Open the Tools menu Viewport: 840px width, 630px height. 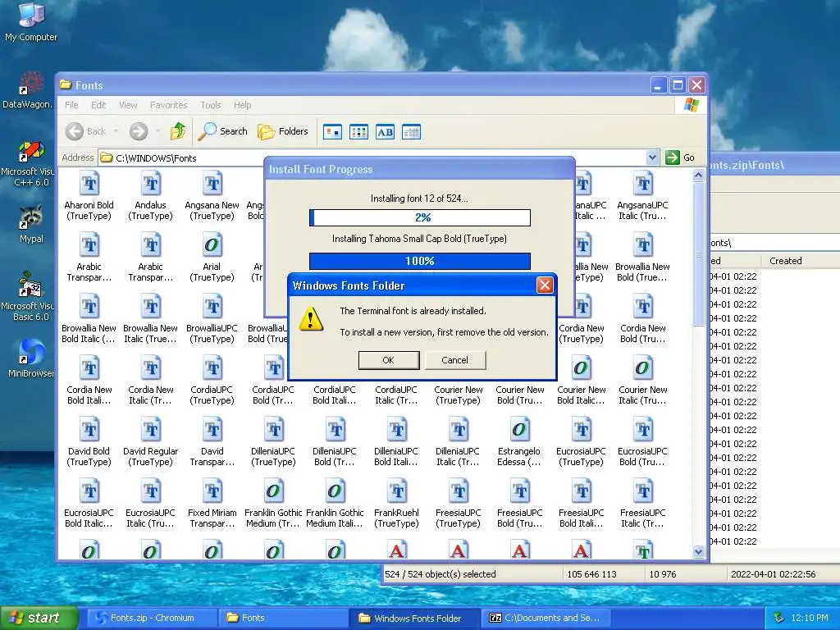coord(211,105)
